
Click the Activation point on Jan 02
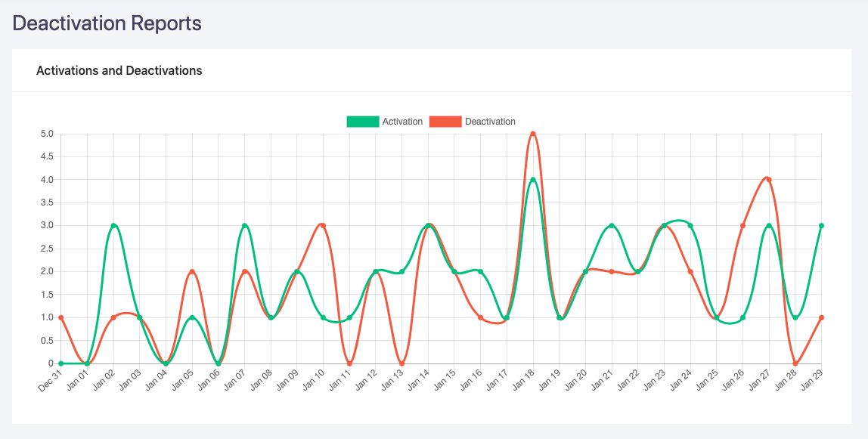click(x=113, y=226)
